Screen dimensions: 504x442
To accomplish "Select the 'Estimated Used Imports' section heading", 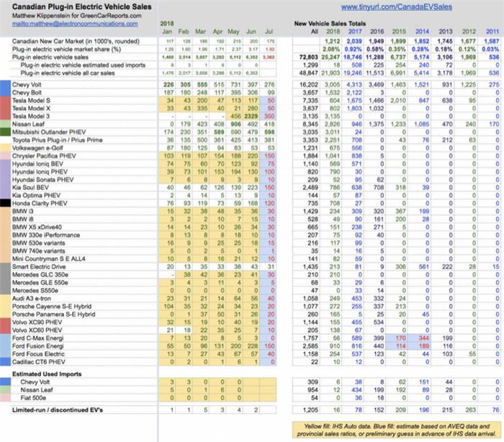I will (47, 374).
